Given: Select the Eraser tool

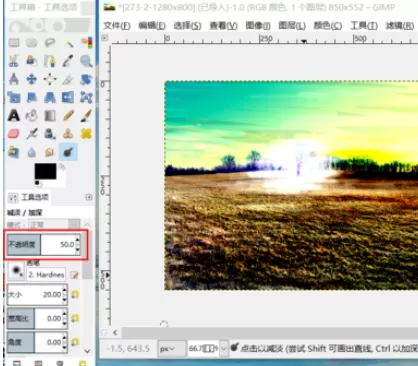Looking at the screenshot, I should [x=14, y=134].
